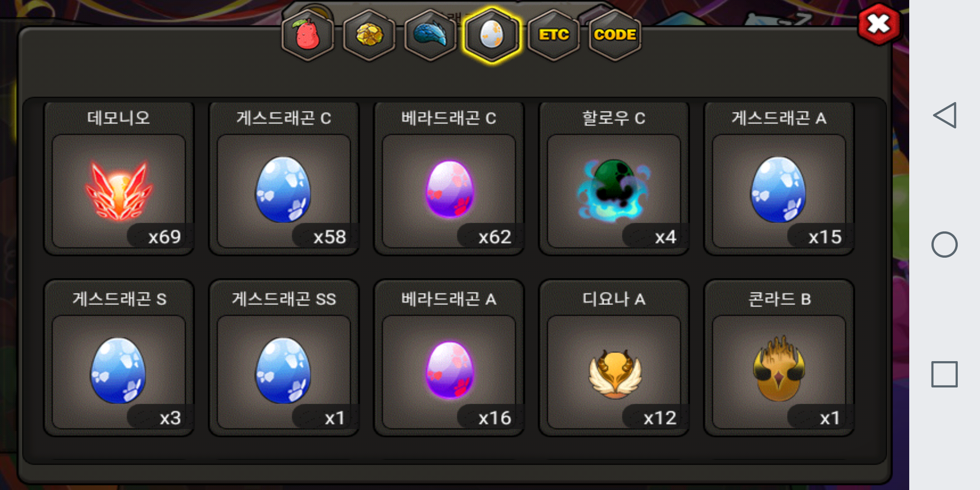
Task: Open the CODE tab
Action: pyautogui.click(x=615, y=35)
